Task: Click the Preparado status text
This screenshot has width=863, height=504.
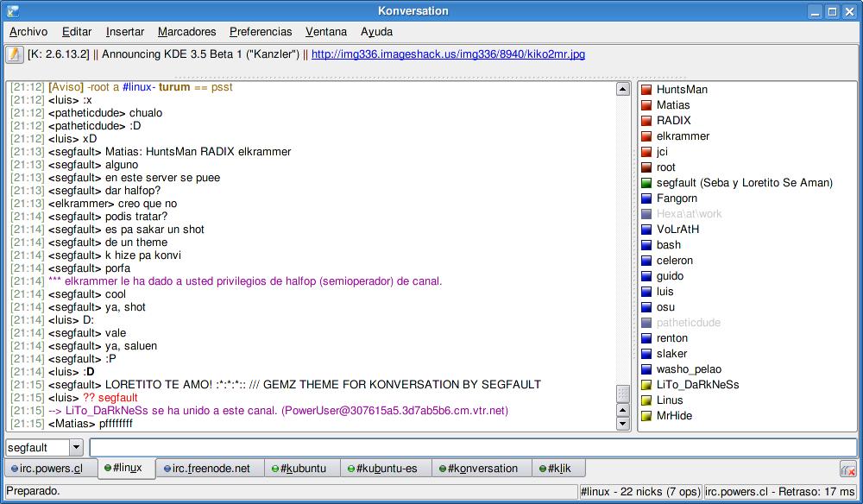Action: click(x=33, y=491)
